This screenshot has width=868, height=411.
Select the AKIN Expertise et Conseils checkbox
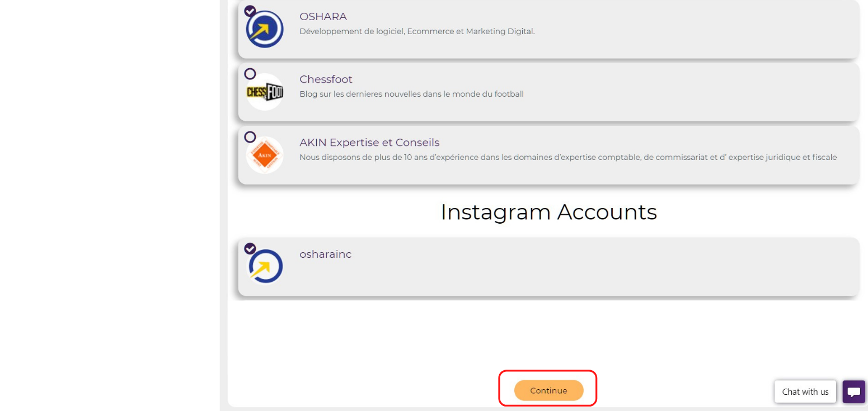pyautogui.click(x=250, y=137)
